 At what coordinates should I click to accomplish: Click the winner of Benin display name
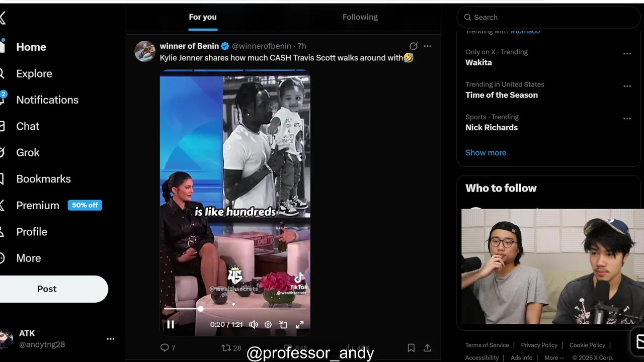tap(189, 46)
